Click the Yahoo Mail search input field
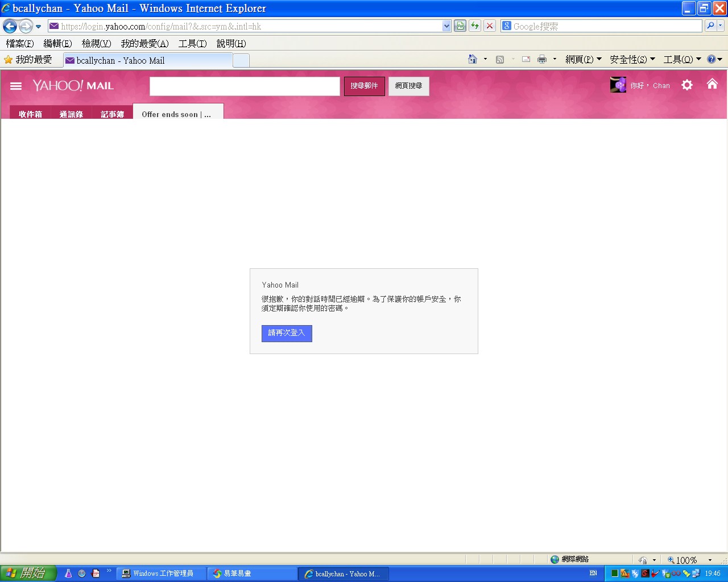This screenshot has width=728, height=582. click(245, 86)
